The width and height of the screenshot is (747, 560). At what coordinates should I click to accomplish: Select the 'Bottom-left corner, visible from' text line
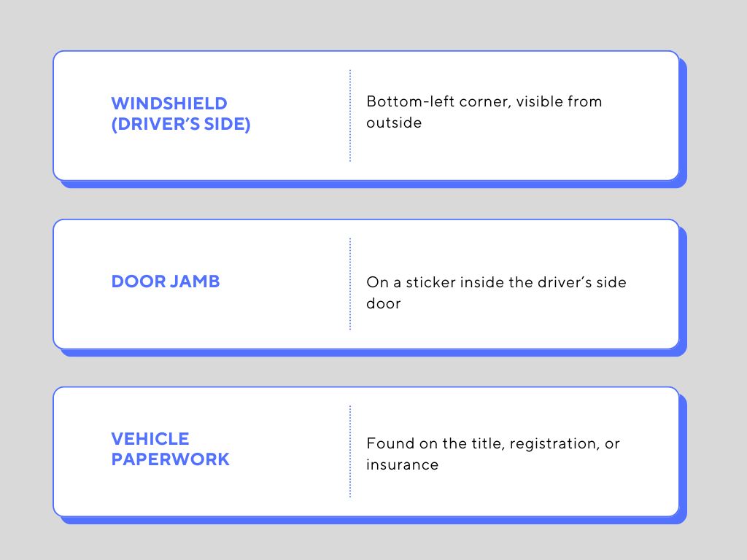click(484, 101)
